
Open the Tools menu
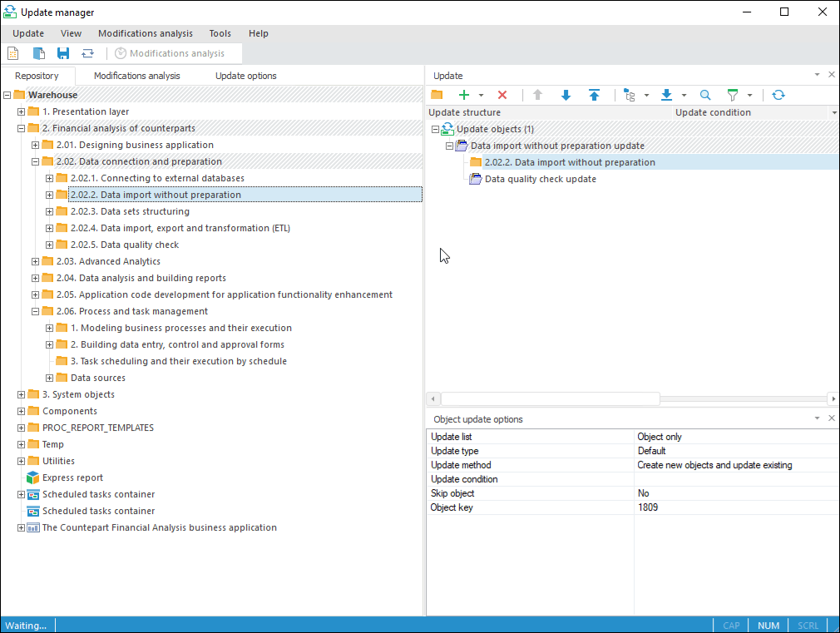[x=220, y=33]
